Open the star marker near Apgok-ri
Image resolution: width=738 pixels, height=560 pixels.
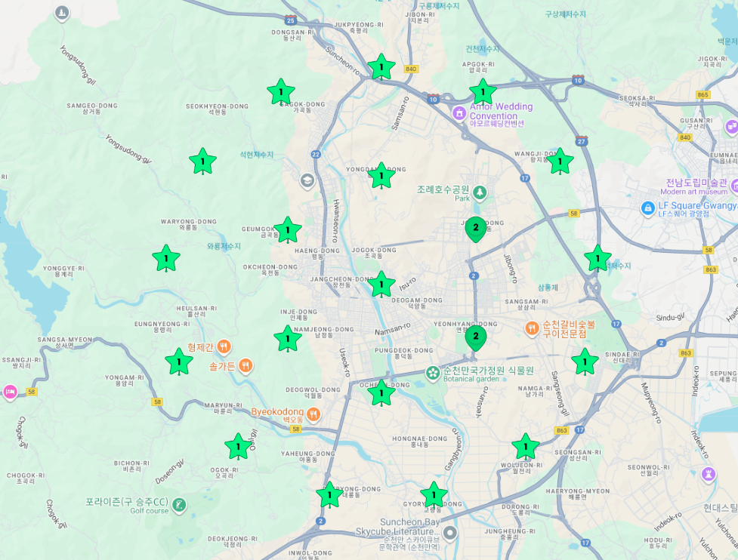coord(482,92)
